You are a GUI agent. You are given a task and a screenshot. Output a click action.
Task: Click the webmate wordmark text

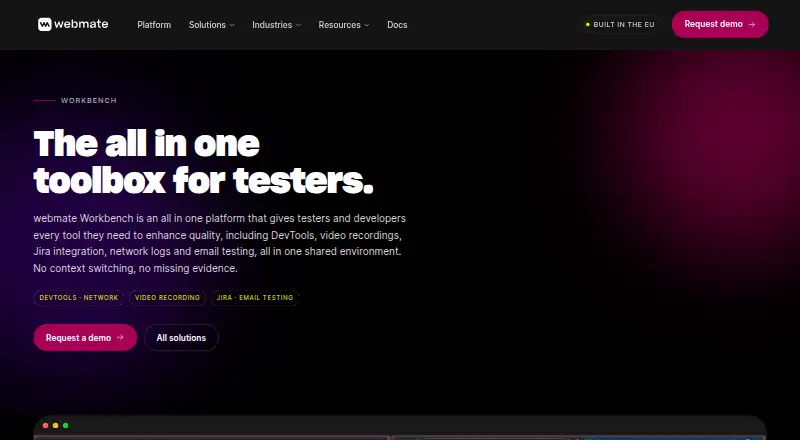pos(81,24)
